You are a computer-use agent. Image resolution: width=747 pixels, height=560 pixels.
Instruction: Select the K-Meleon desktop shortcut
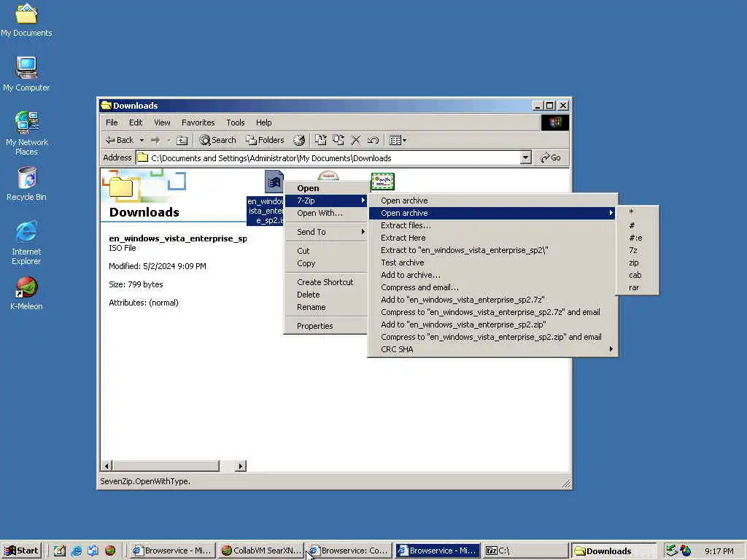tap(26, 293)
